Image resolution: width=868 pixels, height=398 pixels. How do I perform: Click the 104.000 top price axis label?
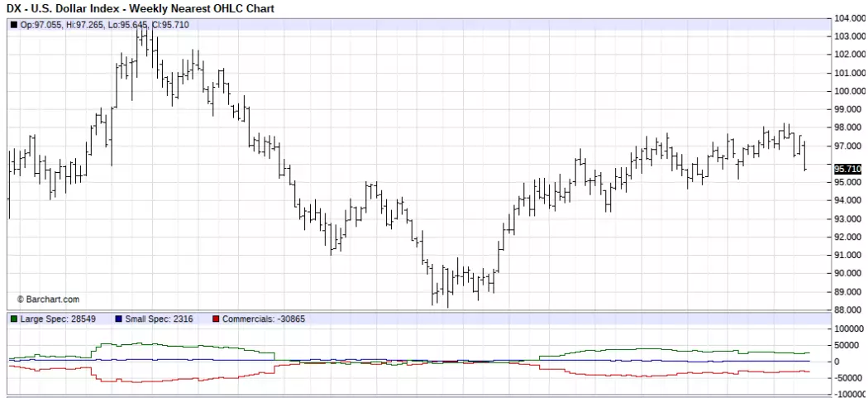point(850,18)
